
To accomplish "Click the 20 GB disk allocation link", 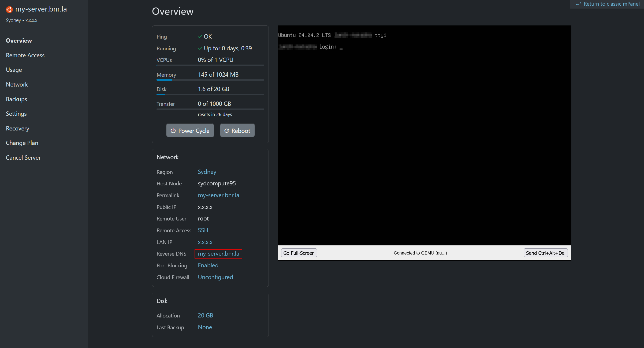I will point(205,315).
